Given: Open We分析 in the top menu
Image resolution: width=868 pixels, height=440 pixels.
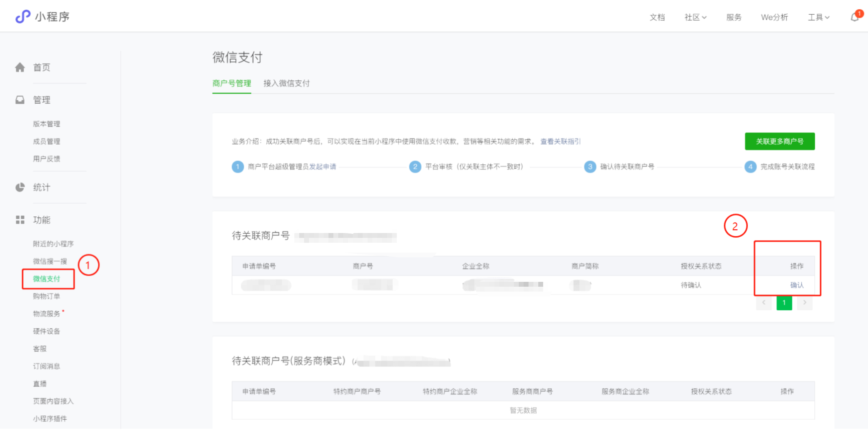Looking at the screenshot, I should tap(774, 17).
